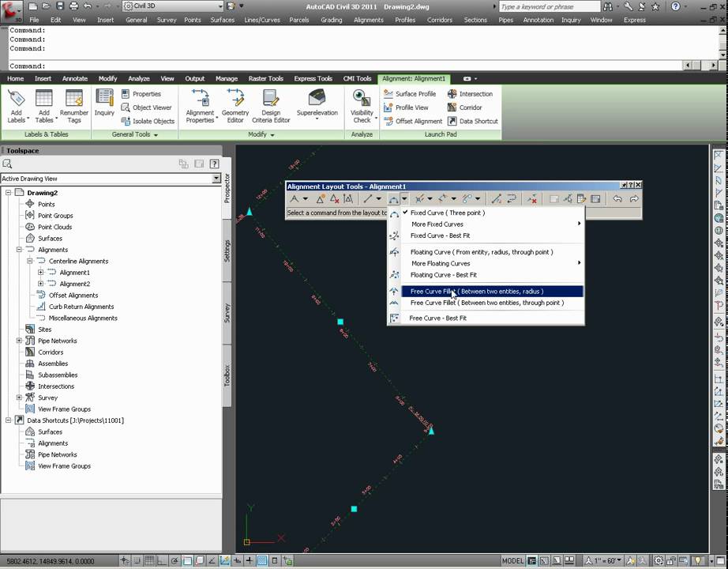The width and height of the screenshot is (728, 569).
Task: Click Intersection in Launch Pad
Action: point(470,94)
